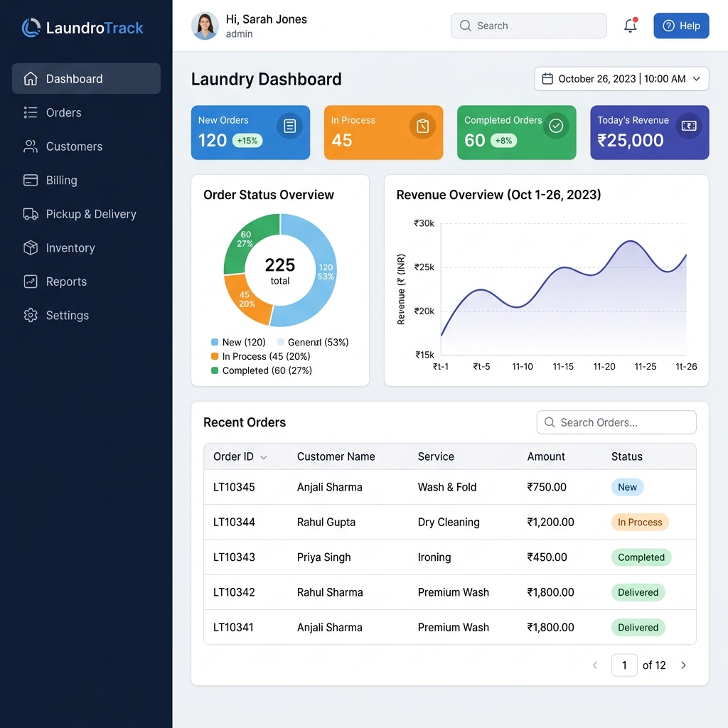Open the Customers menu item
728x728 pixels.
tap(86, 146)
